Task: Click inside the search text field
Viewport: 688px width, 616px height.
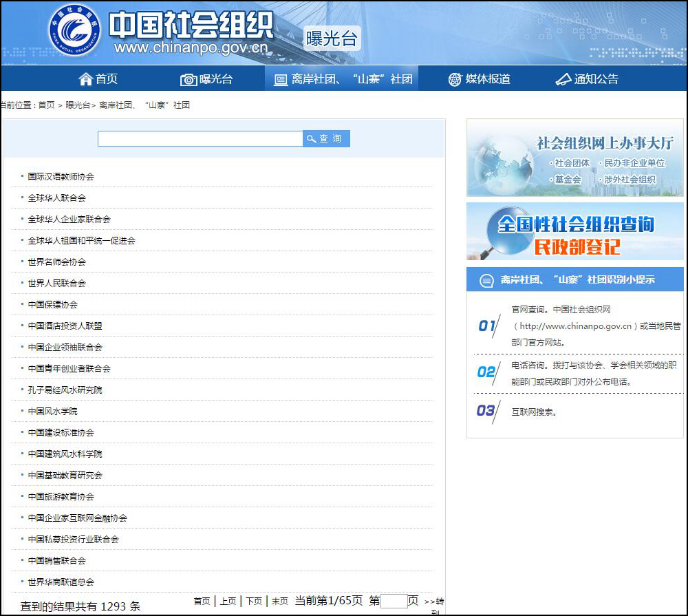Action: (x=200, y=138)
